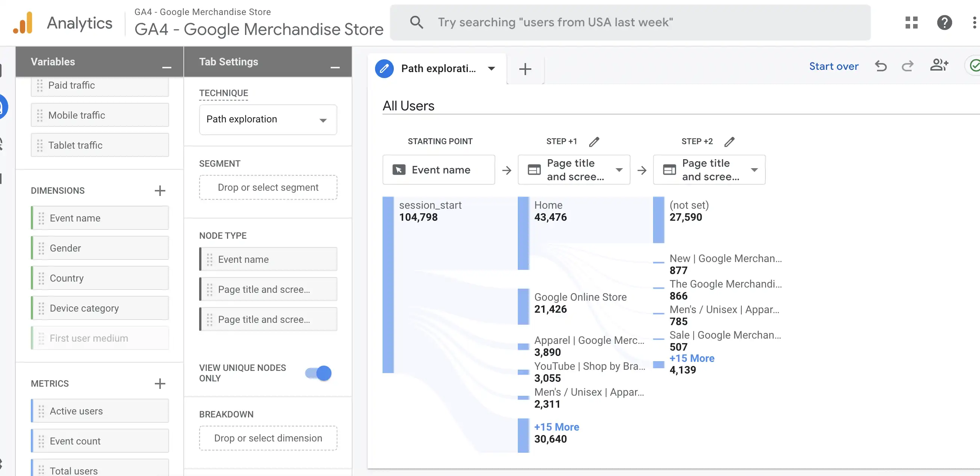This screenshot has width=980, height=476.
Task: Expand +15 More under STEP +2
Action: click(692, 358)
